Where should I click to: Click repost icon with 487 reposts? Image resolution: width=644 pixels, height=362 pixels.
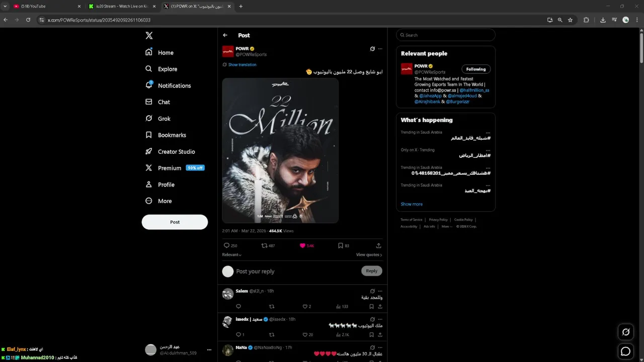(268, 245)
